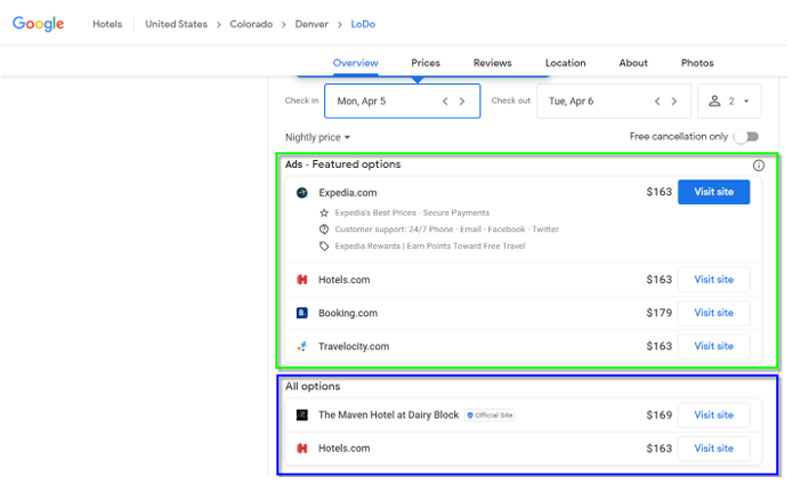This screenshot has height=500, width=800.
Task: Visit site for The Maven Hotel
Action: 713,415
